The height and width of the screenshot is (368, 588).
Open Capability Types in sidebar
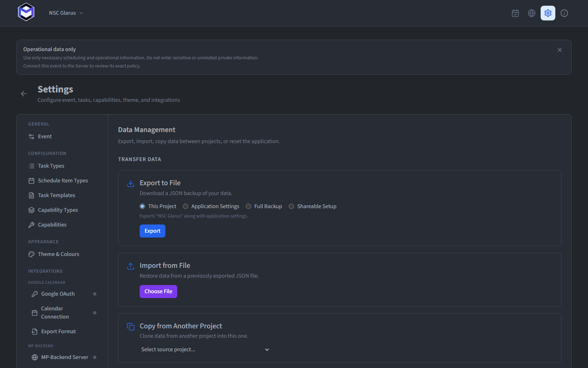[62, 210]
